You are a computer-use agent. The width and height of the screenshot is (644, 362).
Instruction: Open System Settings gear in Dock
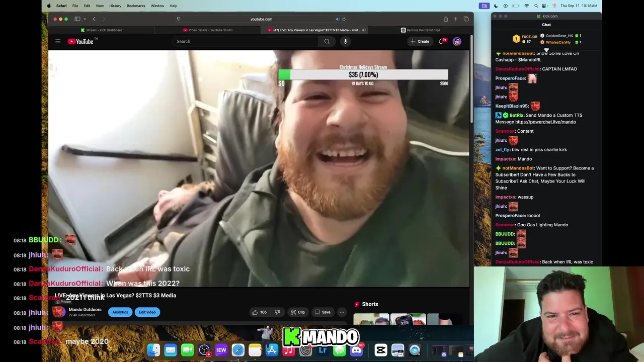[x=306, y=350]
